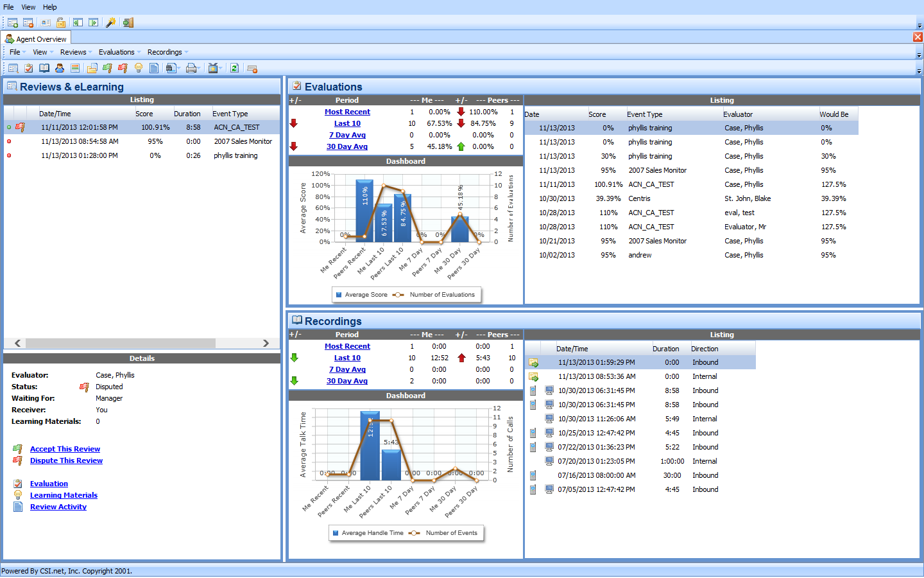The height and width of the screenshot is (578, 924).
Task: Click the move panel right arrow icon
Action: (94, 22)
